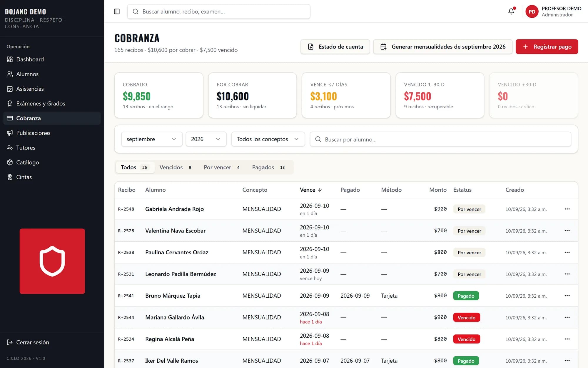Open row menu for Gabriela Andrade Rojo

click(567, 209)
